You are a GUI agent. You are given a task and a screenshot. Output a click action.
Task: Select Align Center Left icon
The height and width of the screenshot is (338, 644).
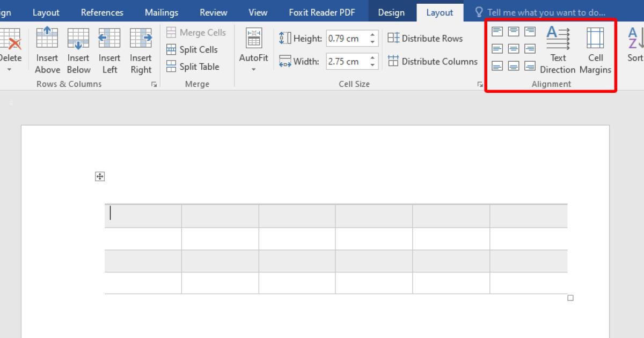(497, 49)
